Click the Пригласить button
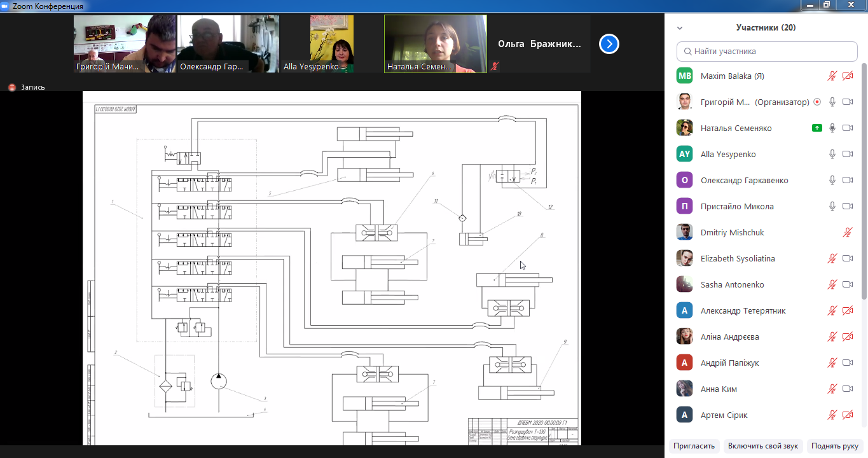The width and height of the screenshot is (868, 458). point(694,446)
